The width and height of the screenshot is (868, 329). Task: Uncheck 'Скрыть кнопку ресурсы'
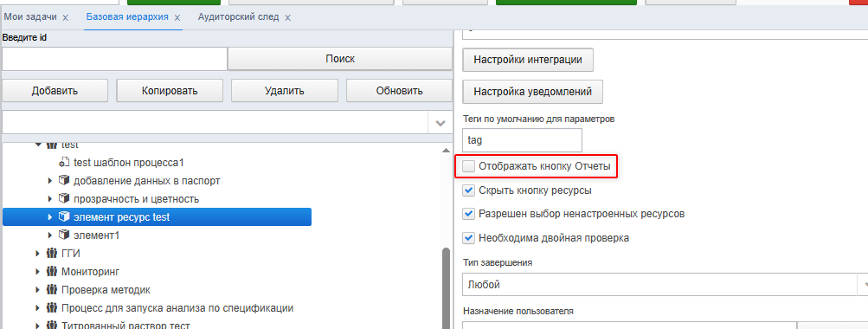[469, 190]
